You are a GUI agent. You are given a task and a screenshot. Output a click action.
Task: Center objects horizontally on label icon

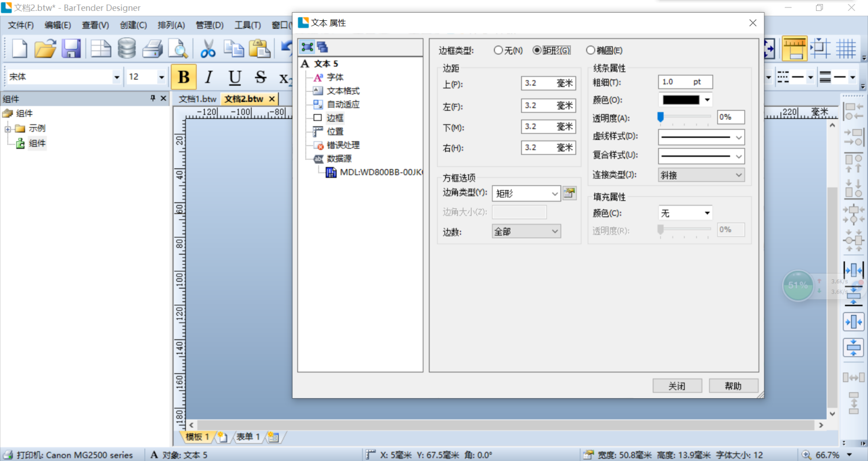pos(854,321)
